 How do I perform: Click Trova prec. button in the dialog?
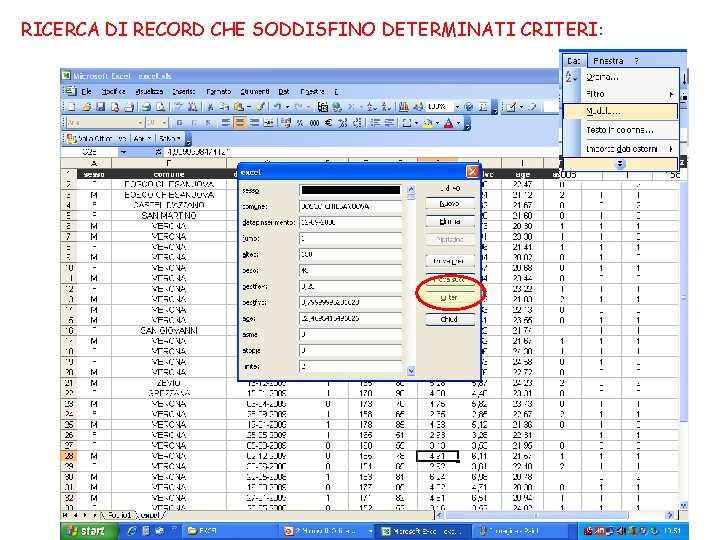point(450,261)
